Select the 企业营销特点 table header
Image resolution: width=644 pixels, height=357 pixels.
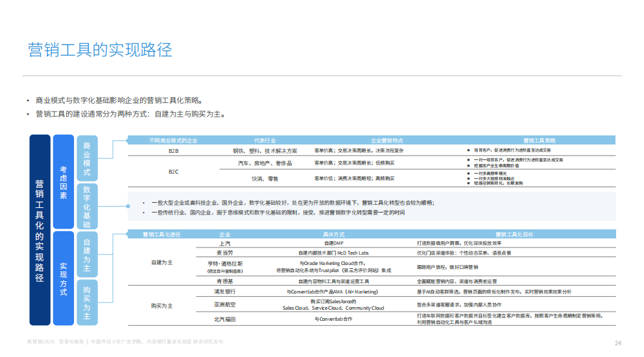(387, 140)
